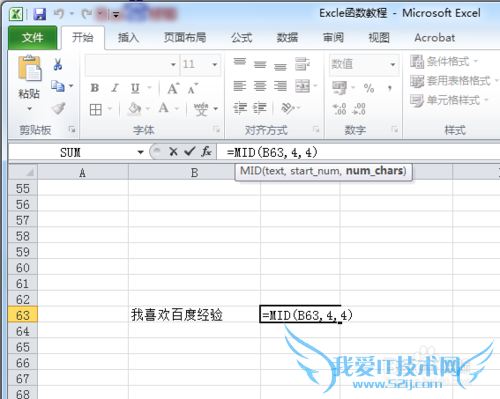Viewport: 500px width, 399px height.
Task: Open the 数字 number dialog launcher
Action: 394,129
